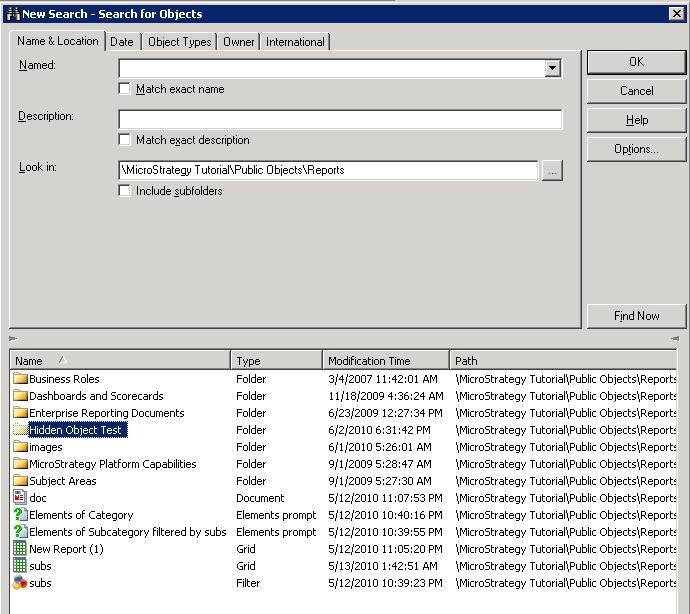
Task: Enable Match exact description checkbox
Action: [x=125, y=140]
